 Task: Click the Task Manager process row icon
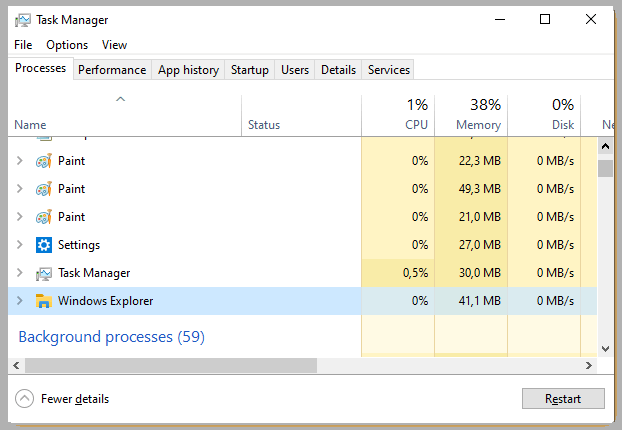click(x=44, y=273)
